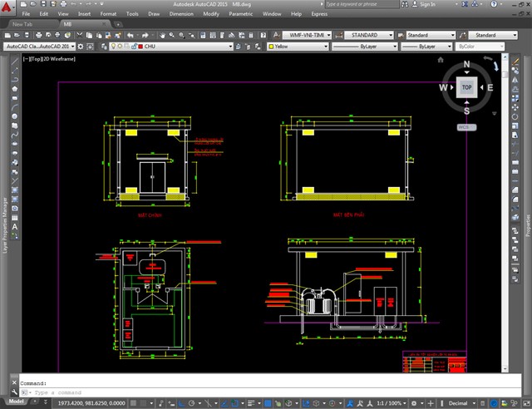Open Layer Properties Manager icon
This screenshot has height=409, width=532.
[x=104, y=47]
